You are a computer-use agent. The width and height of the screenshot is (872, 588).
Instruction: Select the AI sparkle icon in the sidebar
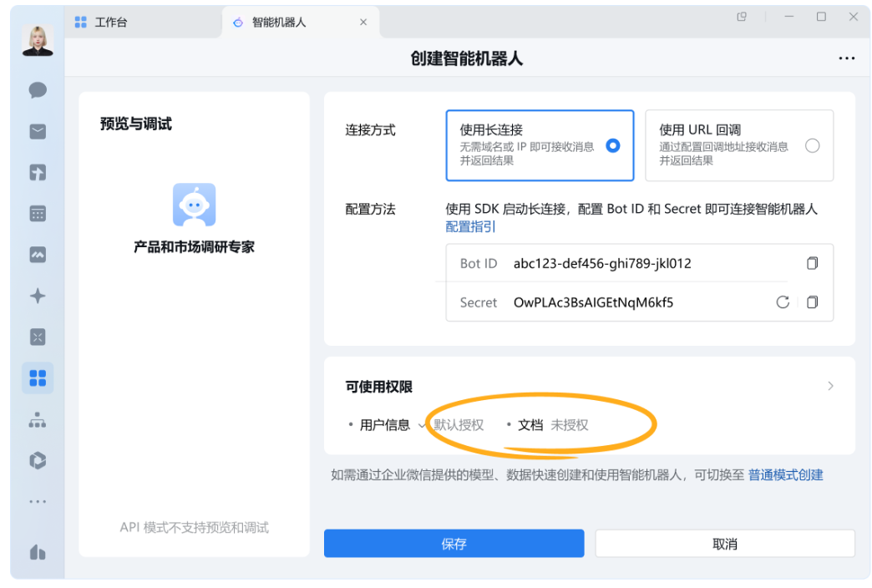pos(37,296)
